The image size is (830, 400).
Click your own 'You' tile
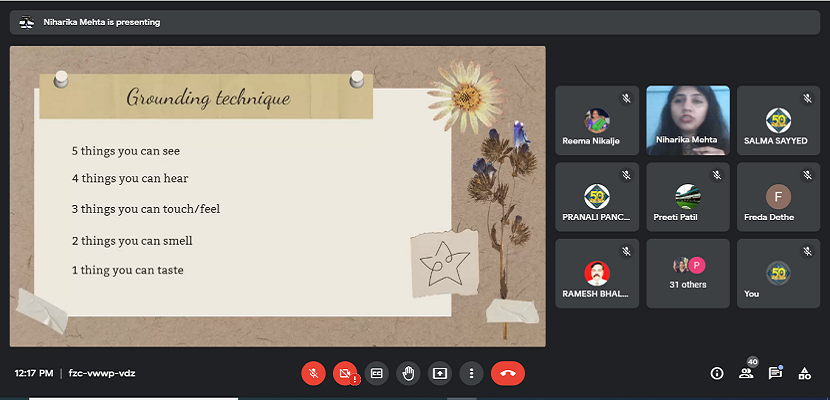[779, 274]
